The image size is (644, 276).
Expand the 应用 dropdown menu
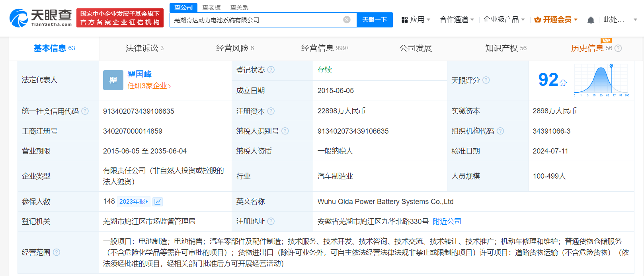[416, 19]
